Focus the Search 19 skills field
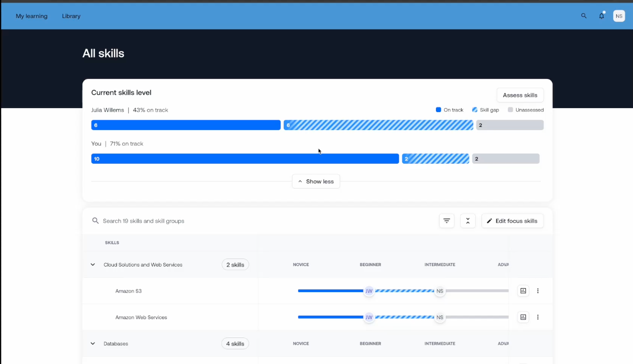Viewport: 633px width, 364px height. (263, 221)
